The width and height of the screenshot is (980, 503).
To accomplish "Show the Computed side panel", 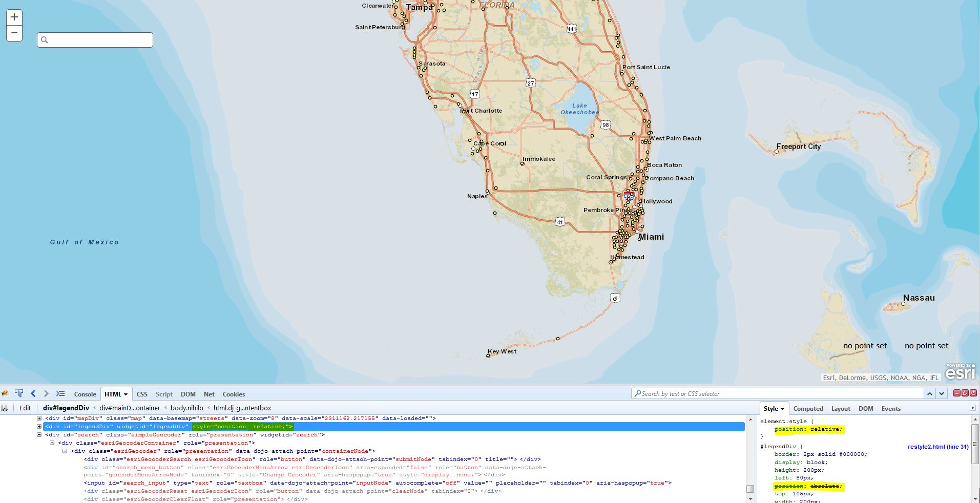I will click(x=808, y=409).
